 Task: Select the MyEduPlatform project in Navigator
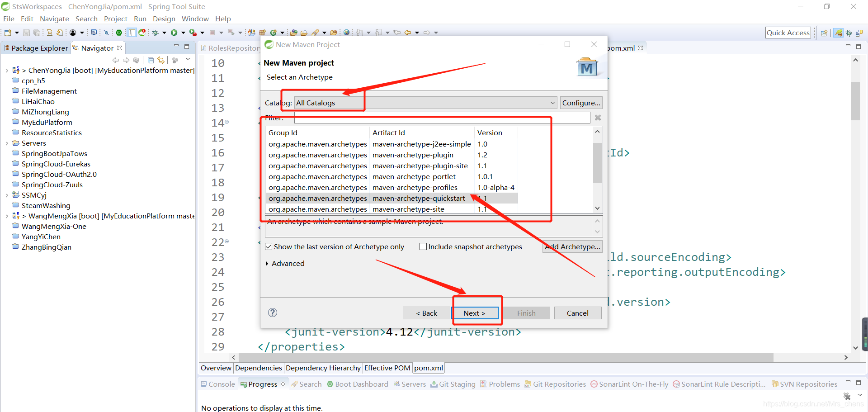click(47, 122)
